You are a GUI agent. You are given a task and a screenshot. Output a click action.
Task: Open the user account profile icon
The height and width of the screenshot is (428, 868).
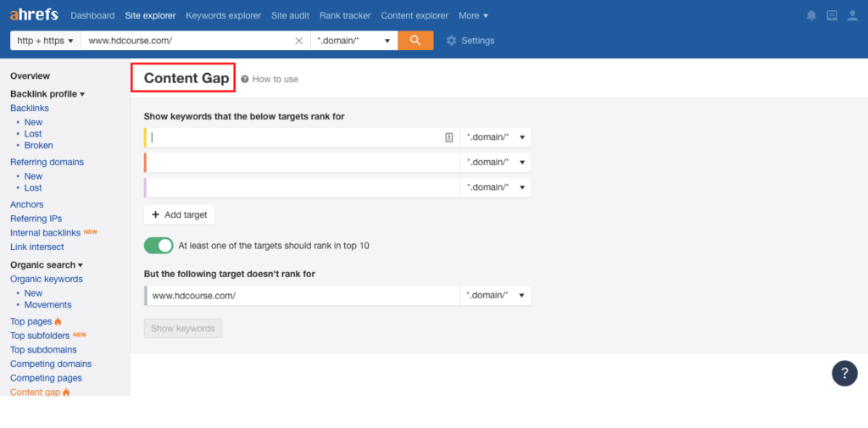853,15
